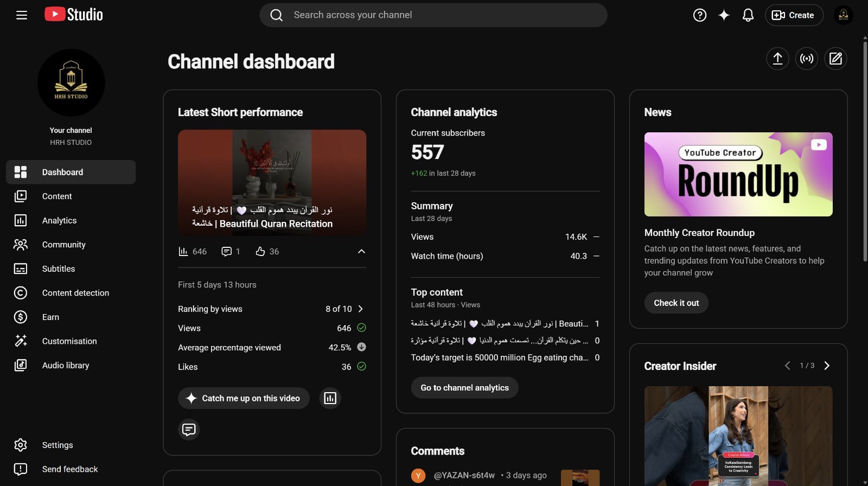
Task: Open Analytics in the sidebar
Action: point(71,220)
